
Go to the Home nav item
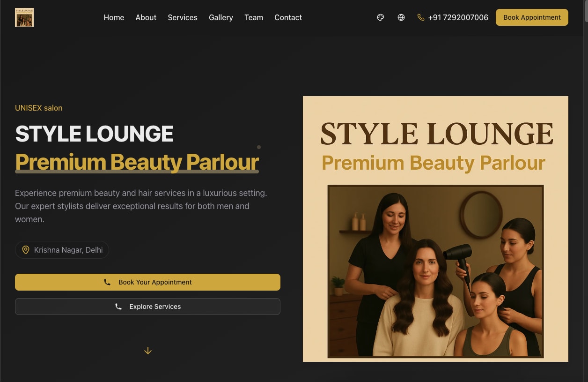114,17
